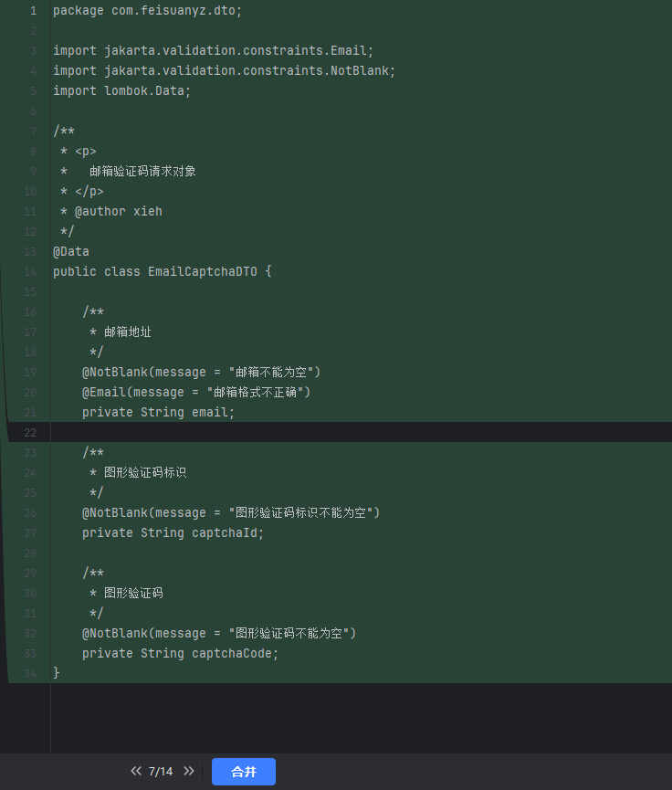Click the import jakarta NotBlank constraint line

point(225,70)
